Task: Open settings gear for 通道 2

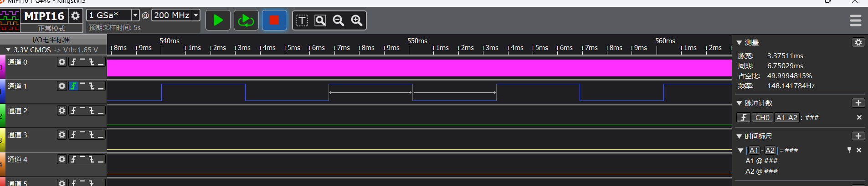Action: coord(62,111)
